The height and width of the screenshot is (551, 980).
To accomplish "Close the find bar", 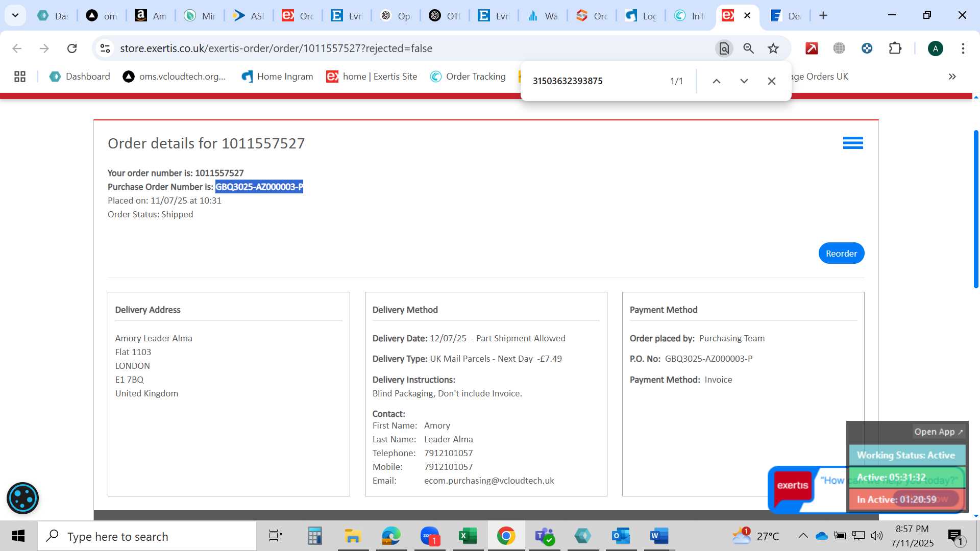I will tap(772, 81).
